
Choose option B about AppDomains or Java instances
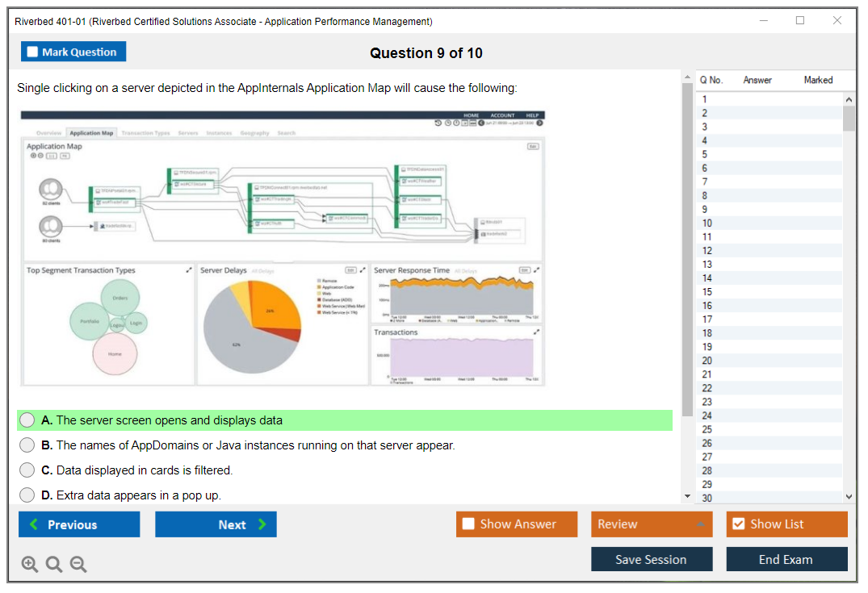[x=27, y=445]
